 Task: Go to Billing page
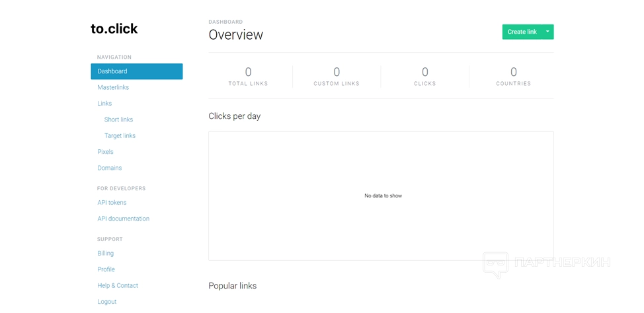click(x=106, y=253)
